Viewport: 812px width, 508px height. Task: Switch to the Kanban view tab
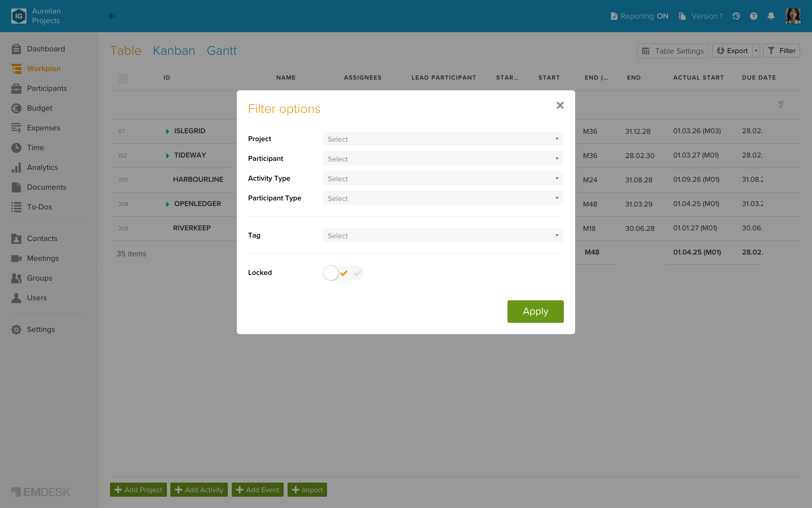click(174, 51)
